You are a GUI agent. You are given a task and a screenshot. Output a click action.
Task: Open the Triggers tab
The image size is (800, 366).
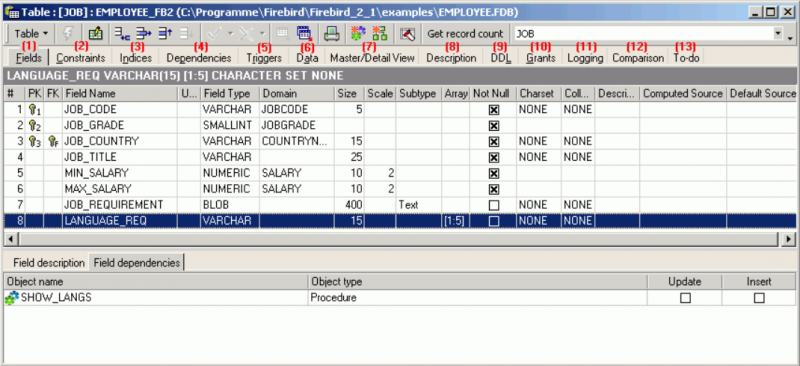pos(264,58)
